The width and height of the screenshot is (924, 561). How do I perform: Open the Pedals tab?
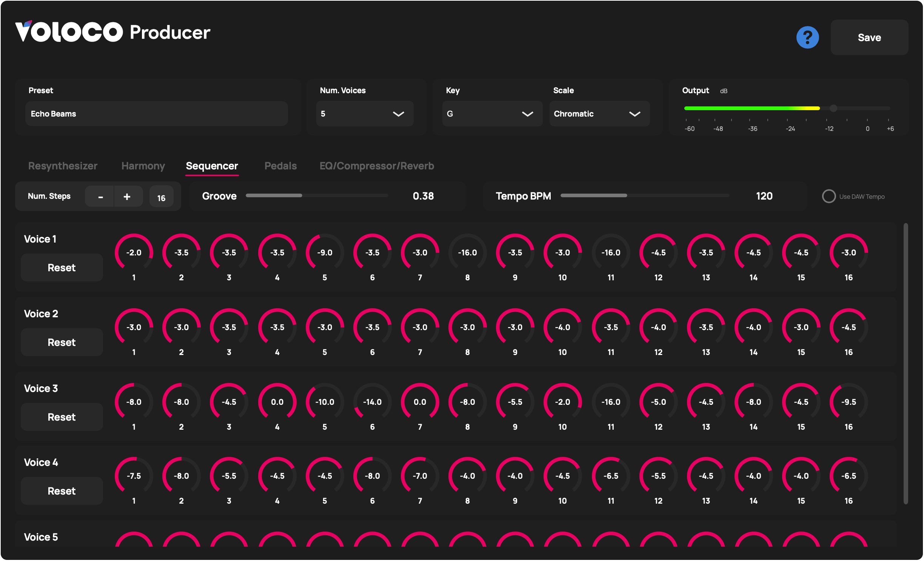280,166
